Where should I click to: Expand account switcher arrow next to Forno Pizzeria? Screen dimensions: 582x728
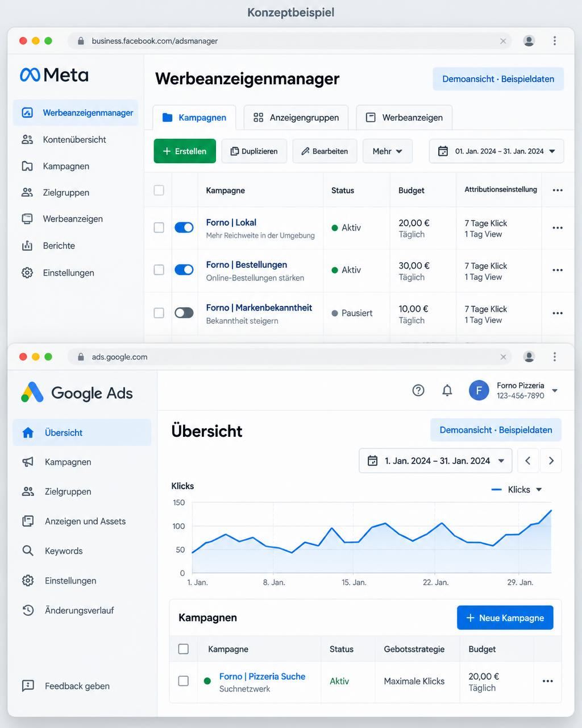coord(555,391)
